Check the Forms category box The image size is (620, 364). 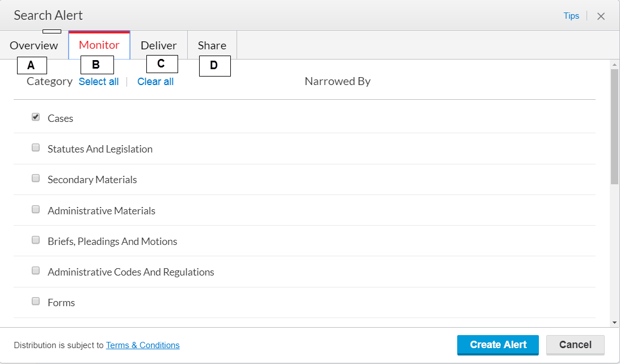point(36,302)
